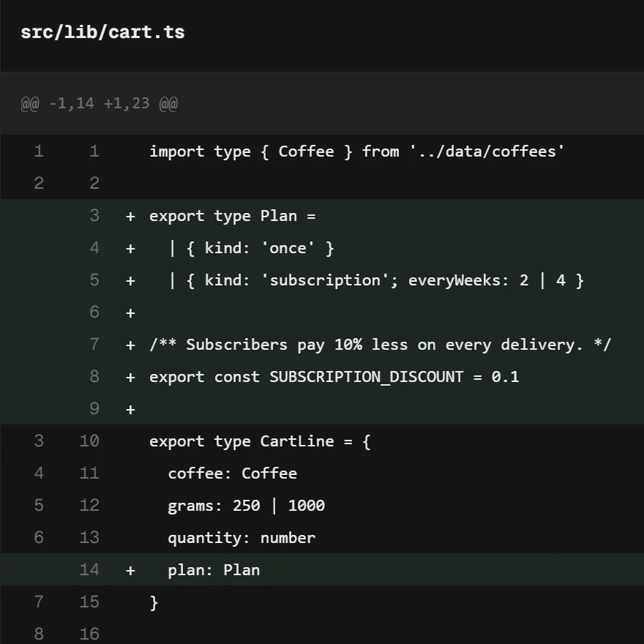Click new line number 14
644x644 pixels.
(89, 569)
